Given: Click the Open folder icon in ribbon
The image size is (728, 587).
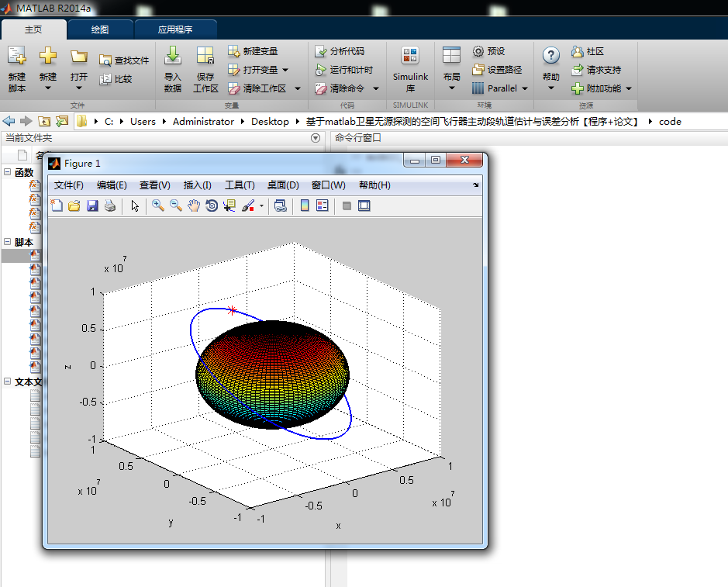Looking at the screenshot, I should click(78, 56).
